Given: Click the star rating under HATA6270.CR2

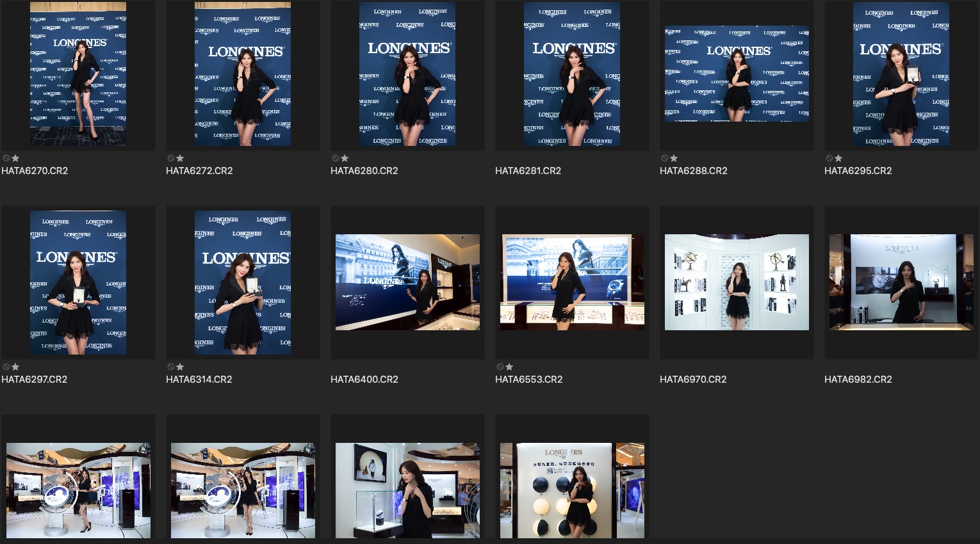Looking at the screenshot, I should [x=15, y=158].
